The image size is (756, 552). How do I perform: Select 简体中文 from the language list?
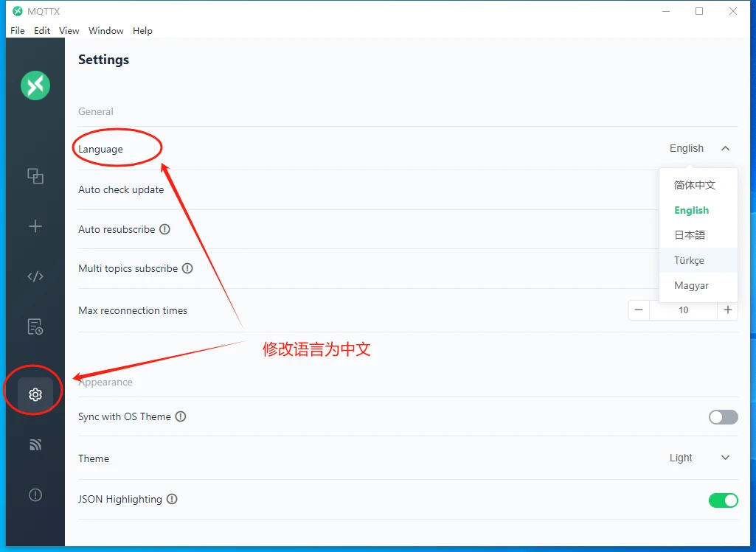tap(698, 185)
